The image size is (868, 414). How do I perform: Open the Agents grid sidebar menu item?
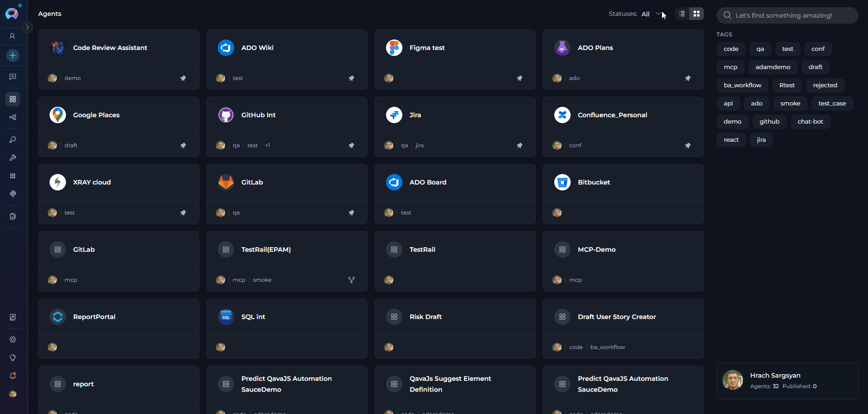point(13,99)
